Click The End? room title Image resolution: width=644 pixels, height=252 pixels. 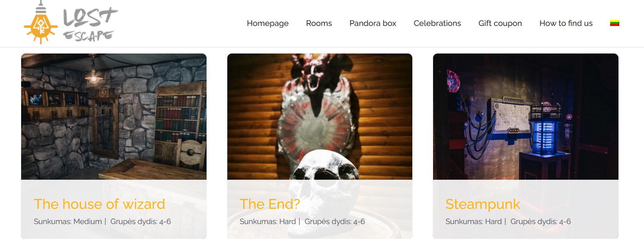[x=270, y=204]
